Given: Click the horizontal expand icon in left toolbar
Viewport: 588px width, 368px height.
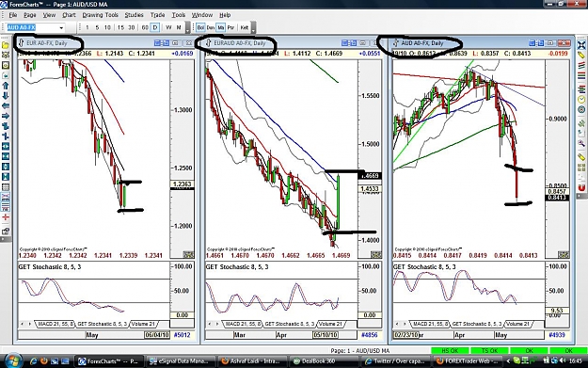Looking at the screenshot, I should point(6,147).
